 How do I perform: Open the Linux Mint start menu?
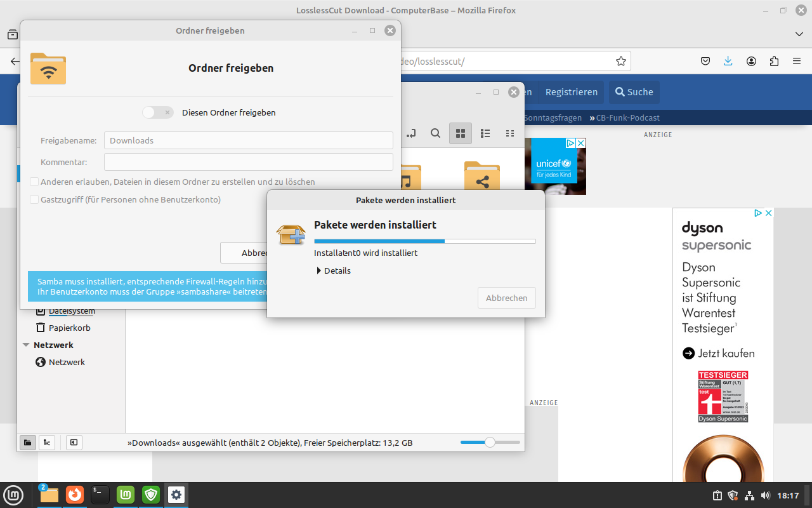[13, 495]
